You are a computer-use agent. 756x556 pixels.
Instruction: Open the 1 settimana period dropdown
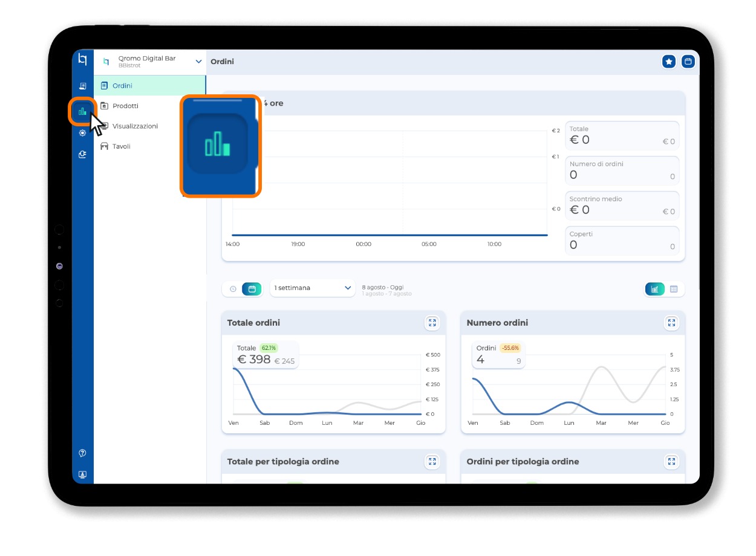point(313,288)
